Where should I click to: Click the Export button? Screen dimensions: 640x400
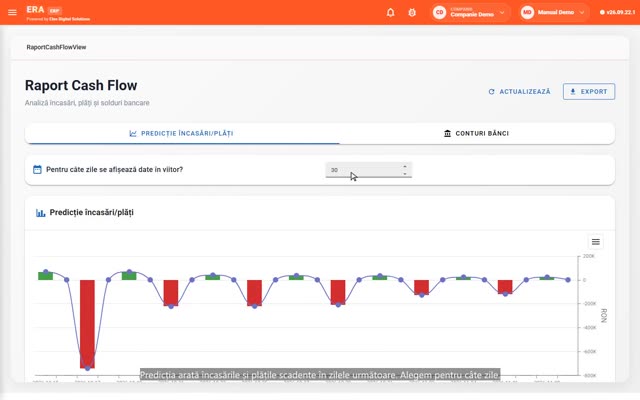pyautogui.click(x=589, y=92)
